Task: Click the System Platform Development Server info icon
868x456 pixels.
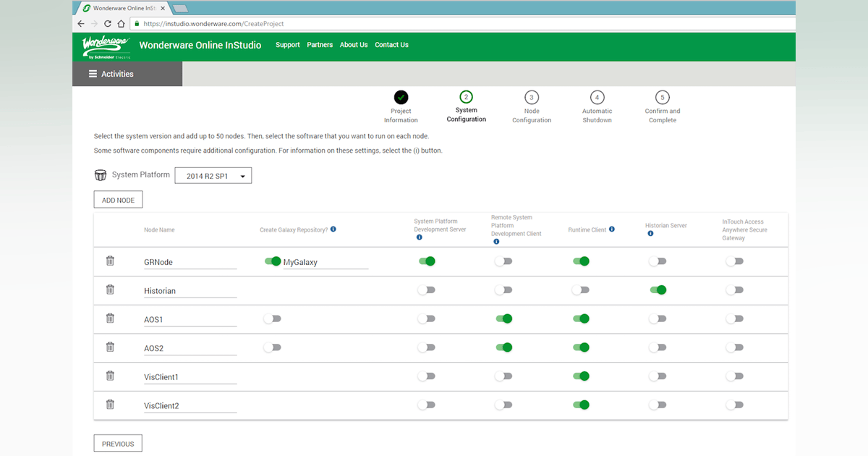Action: point(418,235)
